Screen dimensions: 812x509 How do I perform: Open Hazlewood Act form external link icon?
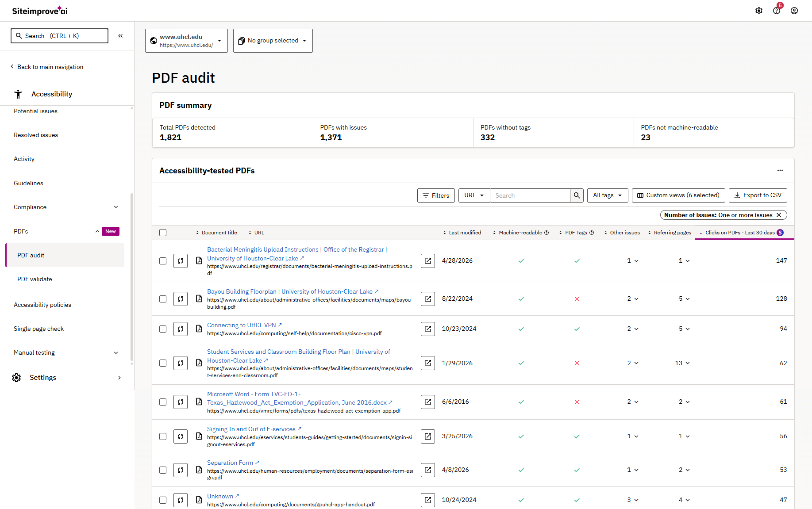[428, 402]
